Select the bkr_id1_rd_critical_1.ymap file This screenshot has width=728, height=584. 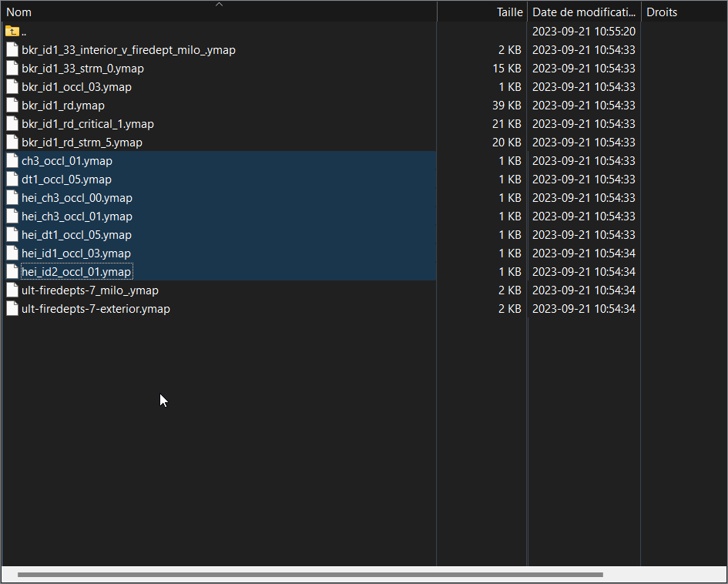pyautogui.click(x=88, y=124)
